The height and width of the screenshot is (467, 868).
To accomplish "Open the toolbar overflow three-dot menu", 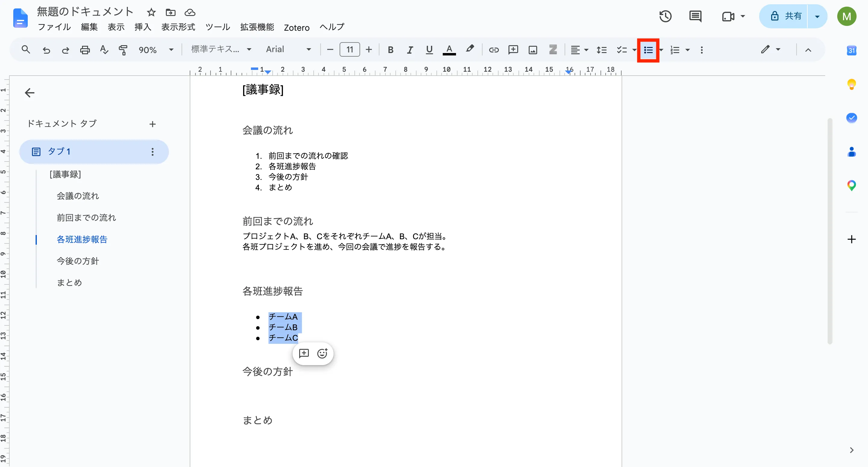I will (x=702, y=50).
